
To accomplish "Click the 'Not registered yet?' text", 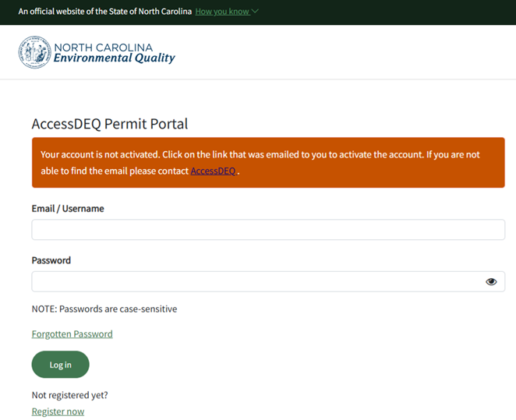I will point(70,395).
